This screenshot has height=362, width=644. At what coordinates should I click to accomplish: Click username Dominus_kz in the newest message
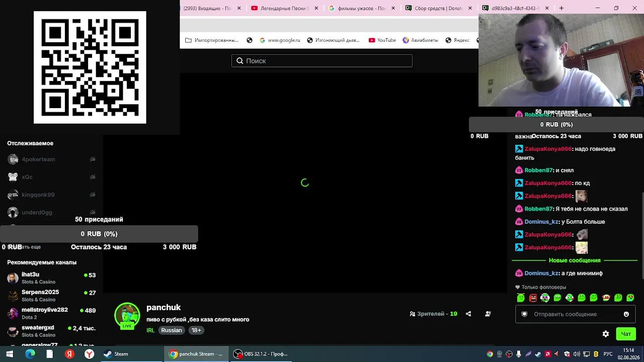[541, 273]
